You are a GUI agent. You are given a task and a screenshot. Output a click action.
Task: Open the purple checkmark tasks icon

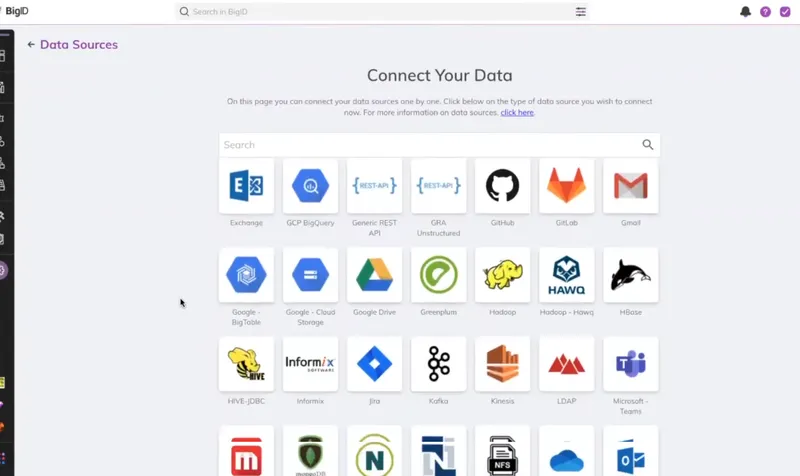785,12
